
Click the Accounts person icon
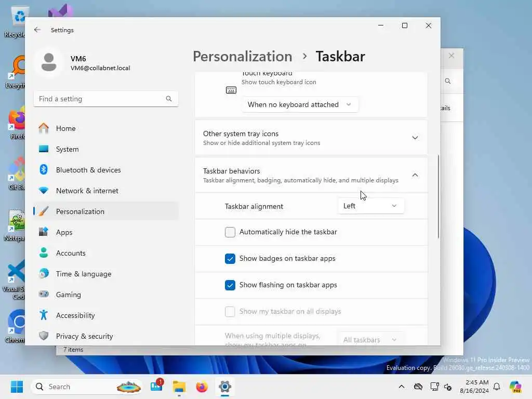[x=44, y=253]
